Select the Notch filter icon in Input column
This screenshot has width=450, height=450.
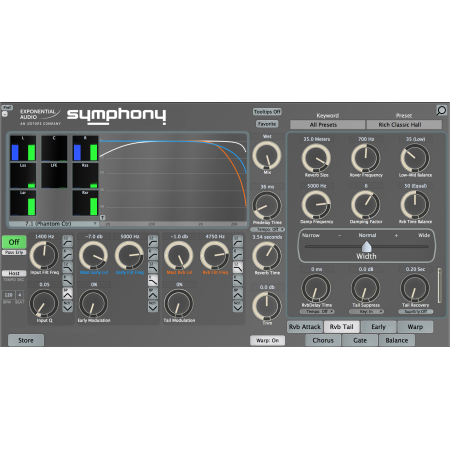[68, 306]
